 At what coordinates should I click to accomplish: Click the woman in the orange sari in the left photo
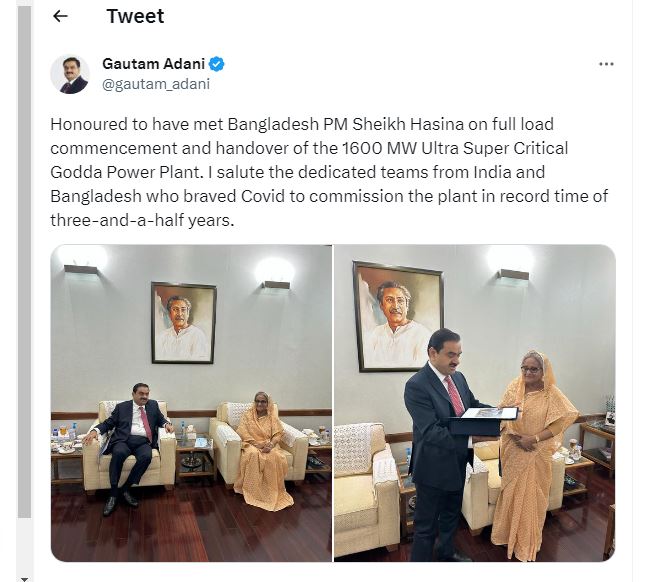(262, 451)
